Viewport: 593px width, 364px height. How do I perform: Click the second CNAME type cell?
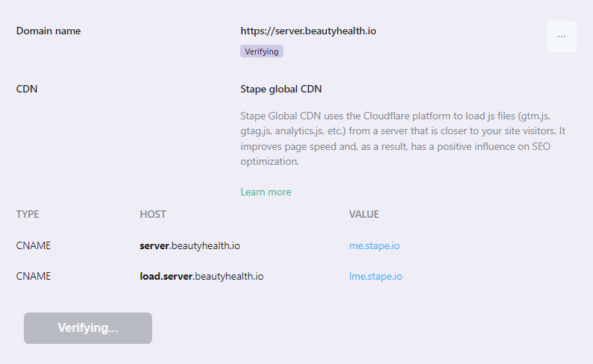click(34, 276)
